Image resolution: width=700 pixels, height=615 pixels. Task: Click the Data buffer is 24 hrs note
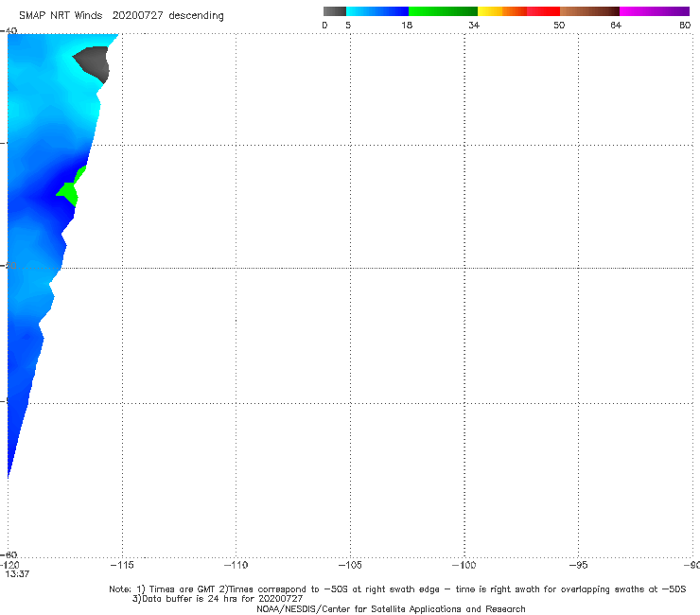point(218,599)
